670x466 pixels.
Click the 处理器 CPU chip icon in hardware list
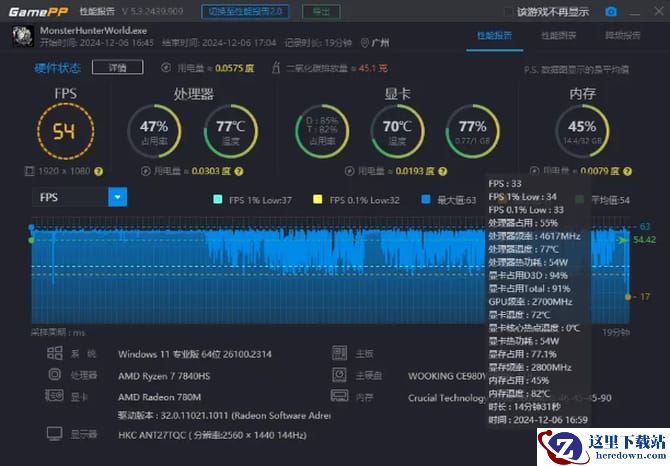(x=55, y=375)
